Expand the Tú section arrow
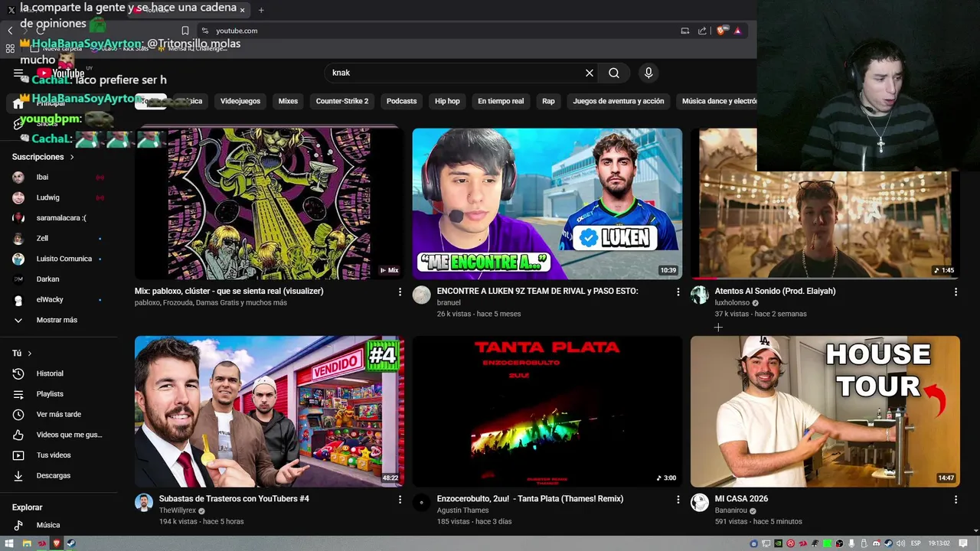Viewport: 980px width, 551px height. click(30, 354)
